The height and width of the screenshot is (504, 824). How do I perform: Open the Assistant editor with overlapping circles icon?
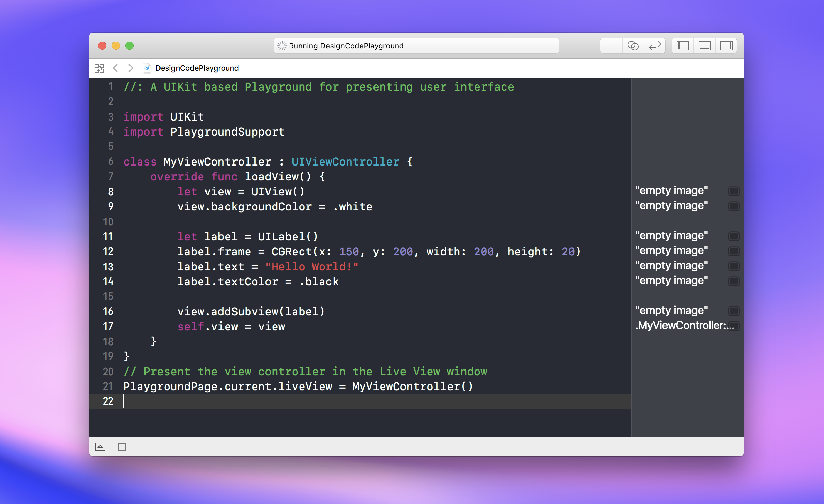click(633, 46)
